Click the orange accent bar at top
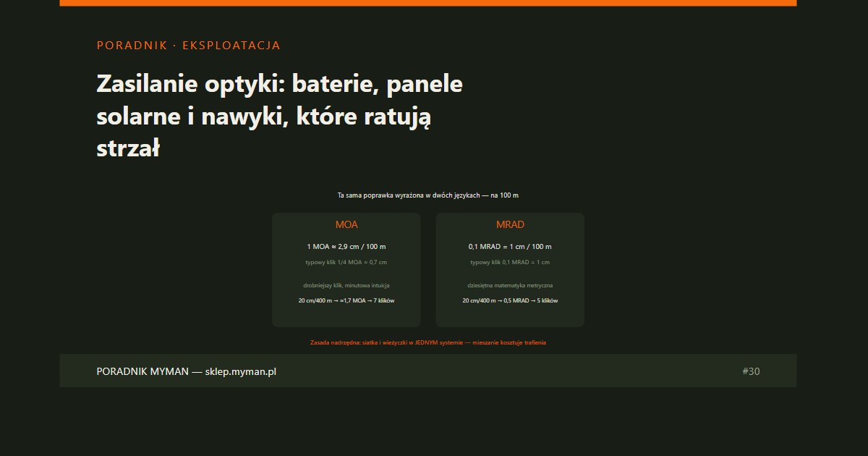 click(x=428, y=3)
